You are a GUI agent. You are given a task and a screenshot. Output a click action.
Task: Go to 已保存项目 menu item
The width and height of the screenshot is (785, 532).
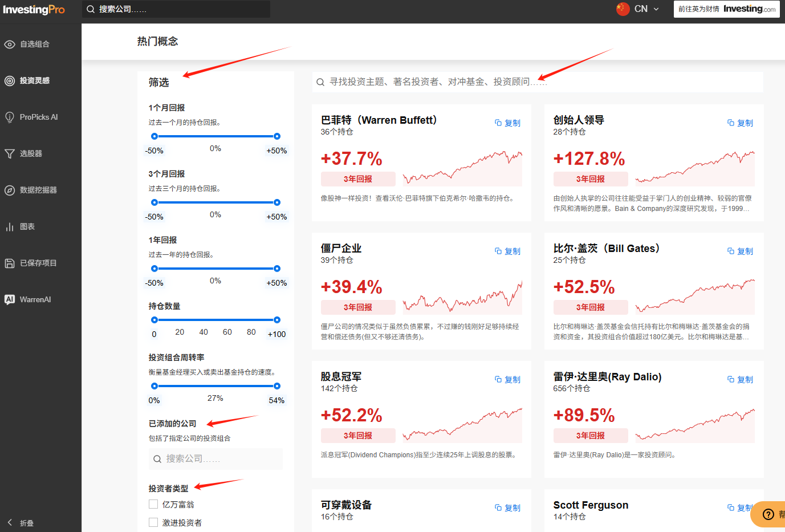coord(38,263)
